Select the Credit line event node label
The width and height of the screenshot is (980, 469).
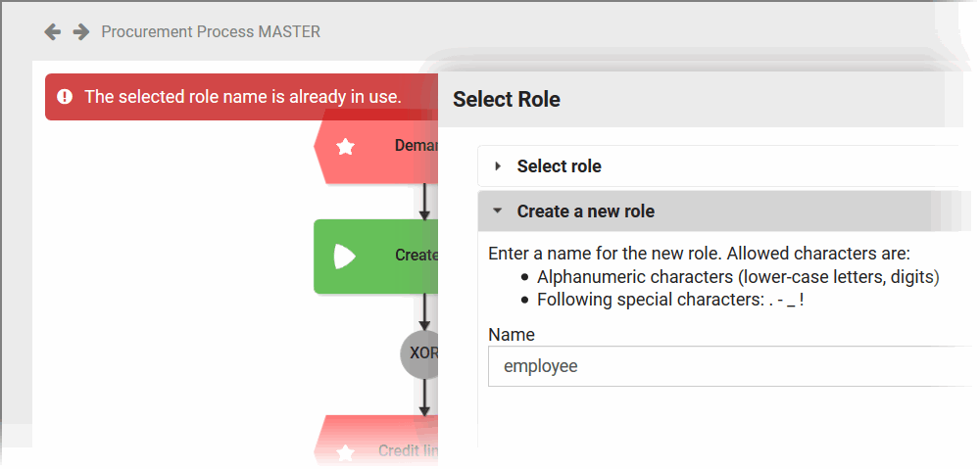pyautogui.click(x=408, y=451)
